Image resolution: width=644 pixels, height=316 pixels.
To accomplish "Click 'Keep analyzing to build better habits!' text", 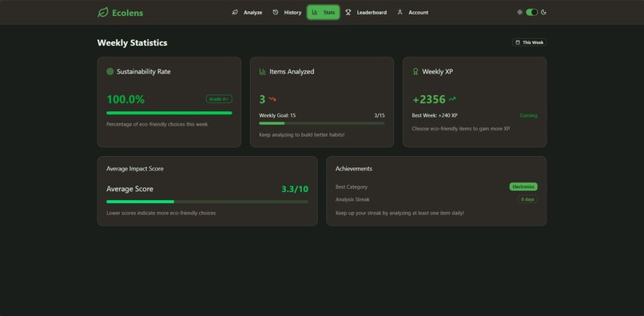I will pos(302,134).
